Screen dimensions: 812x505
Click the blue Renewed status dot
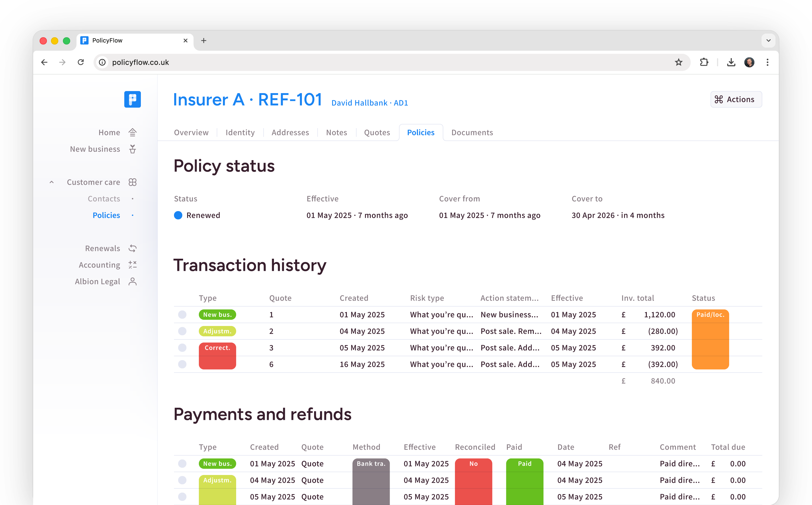point(178,216)
